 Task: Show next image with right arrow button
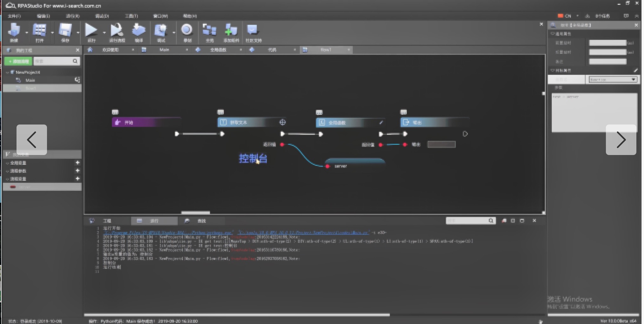pos(621,140)
